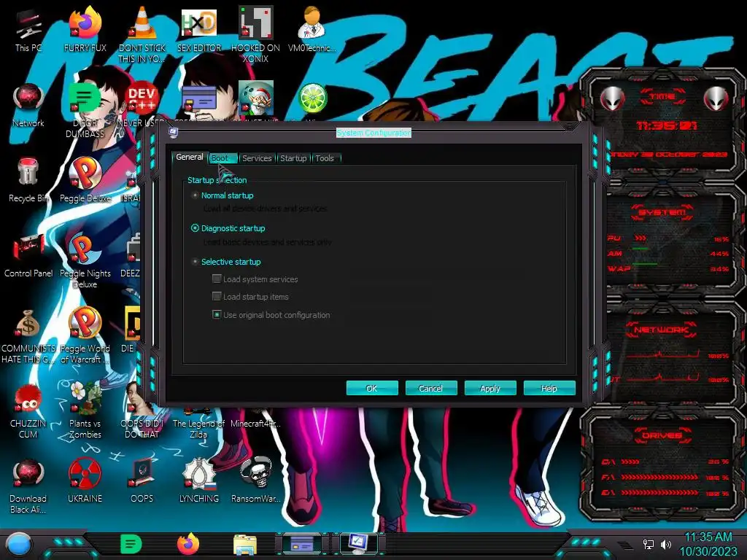Open the Santa game desktop icon
This screenshot has height=560, width=747.
tap(256, 98)
